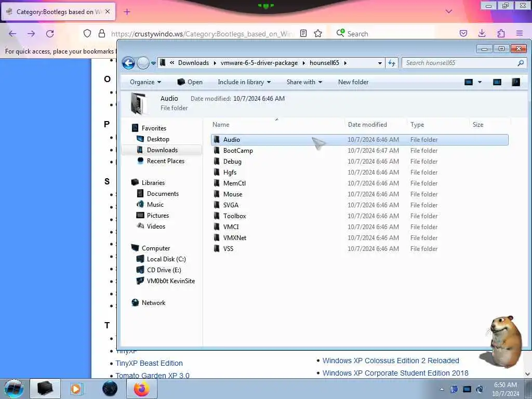Click the Firefox reload page button

tap(50, 34)
